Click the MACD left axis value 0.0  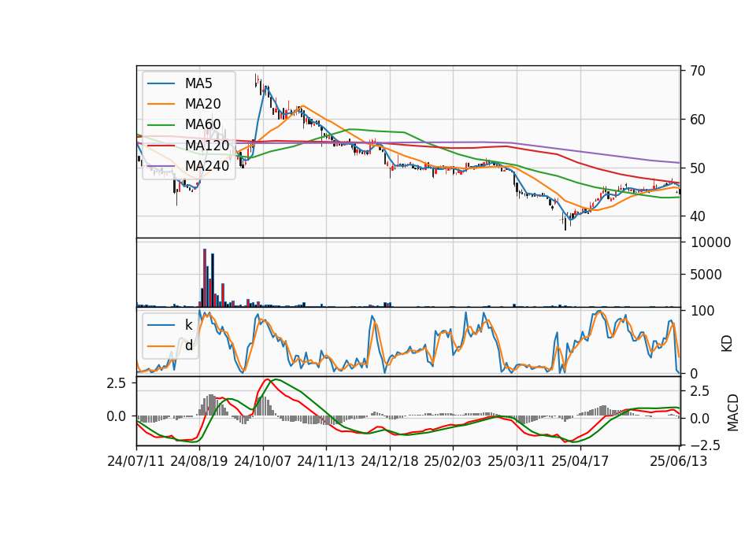(x=117, y=416)
